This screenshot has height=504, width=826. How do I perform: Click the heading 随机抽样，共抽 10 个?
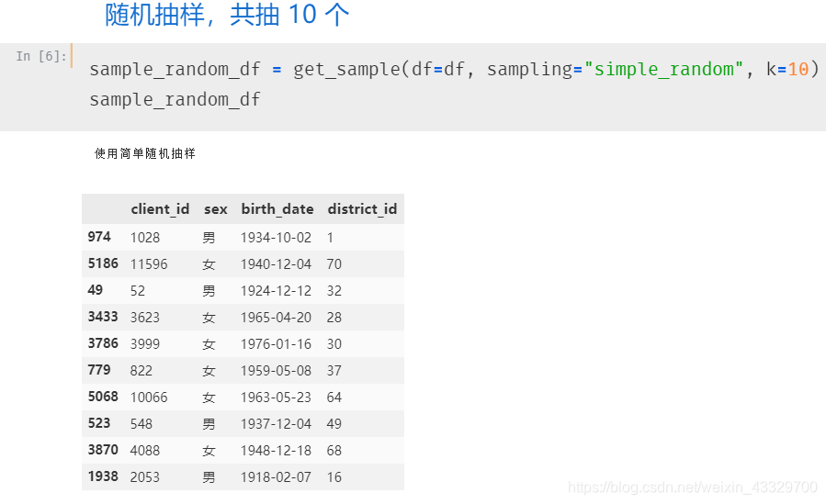point(227,14)
